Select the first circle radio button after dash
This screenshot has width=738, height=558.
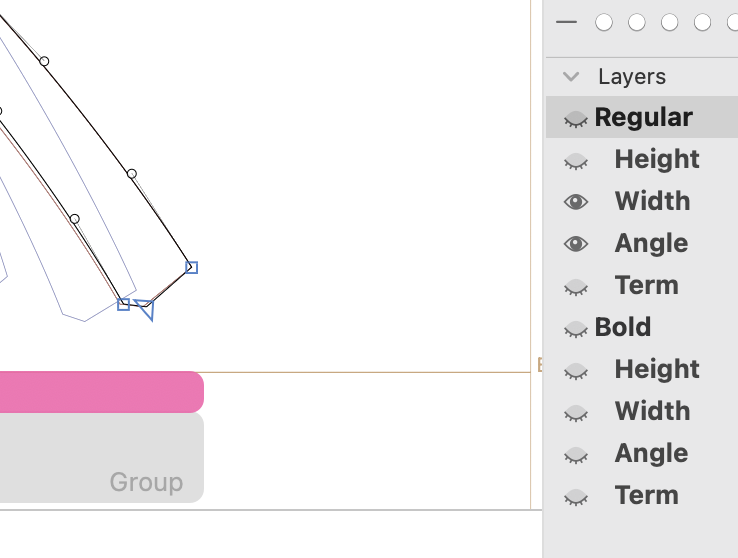point(603,22)
